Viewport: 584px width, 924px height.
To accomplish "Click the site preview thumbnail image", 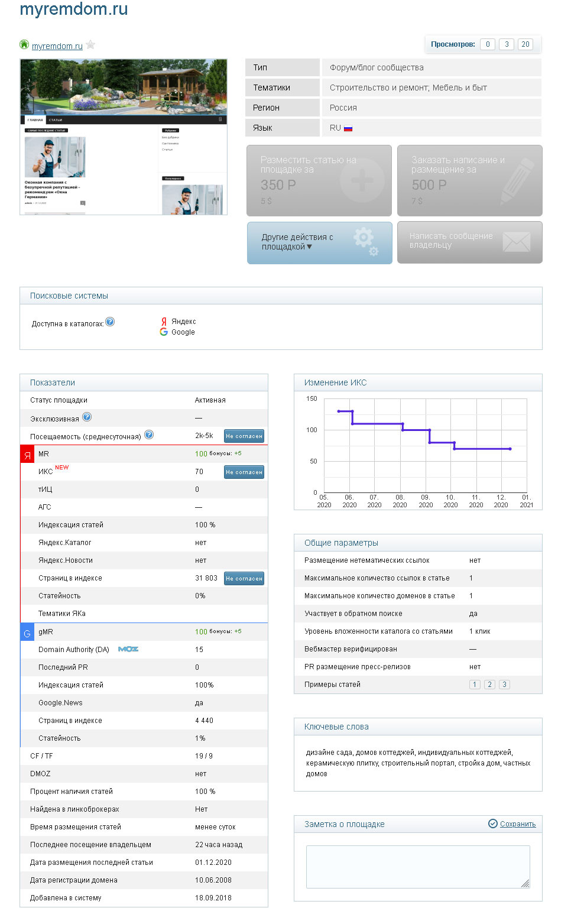I will (x=124, y=137).
